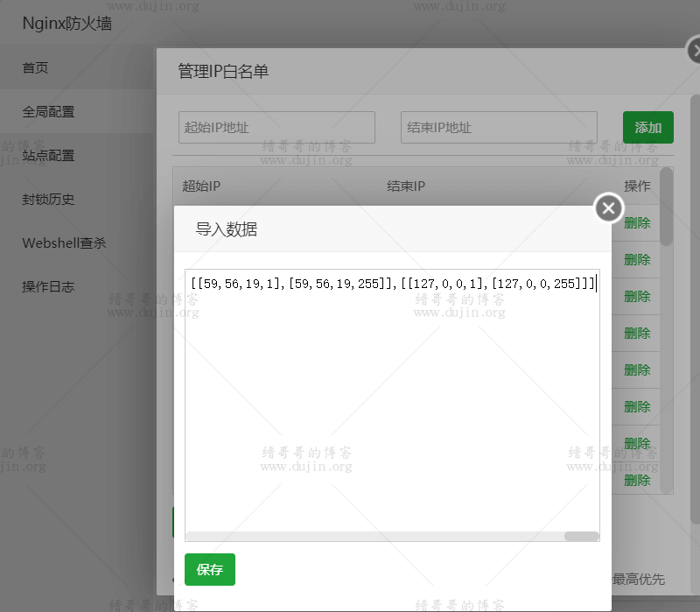This screenshot has height=612, width=700.
Task: Click the horizontal scrollbar thumb in import box
Action: [x=581, y=536]
